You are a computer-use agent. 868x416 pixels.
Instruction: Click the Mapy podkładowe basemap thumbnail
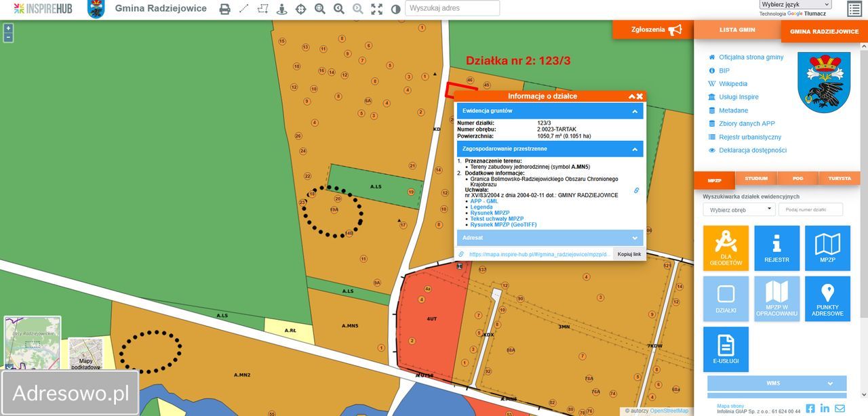(x=85, y=355)
